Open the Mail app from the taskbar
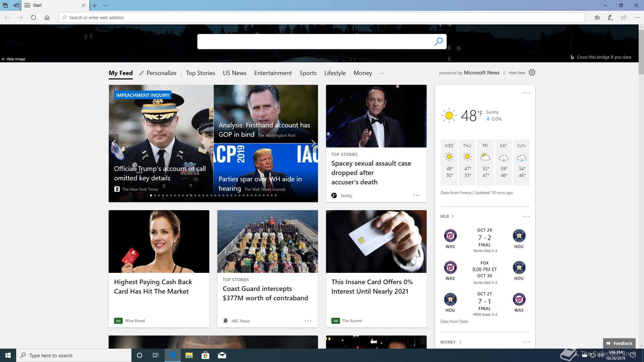 click(222, 355)
